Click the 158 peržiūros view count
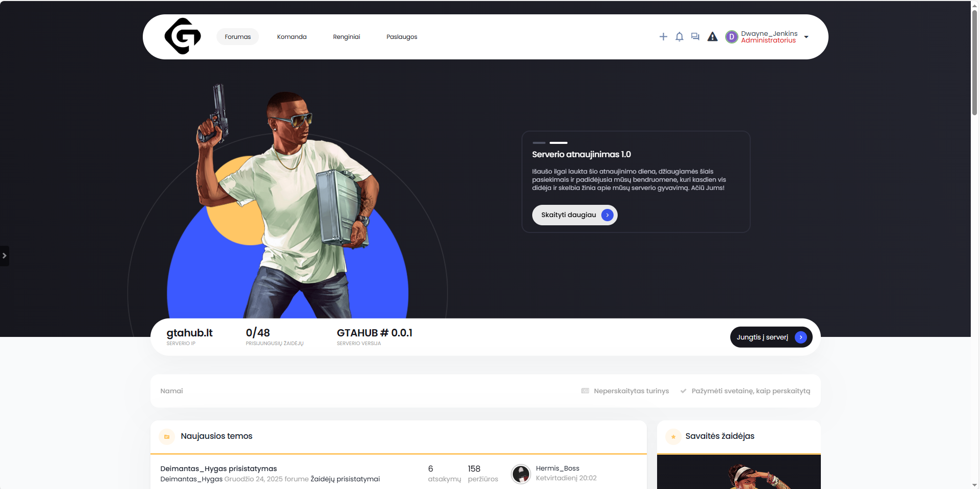 pos(483,474)
